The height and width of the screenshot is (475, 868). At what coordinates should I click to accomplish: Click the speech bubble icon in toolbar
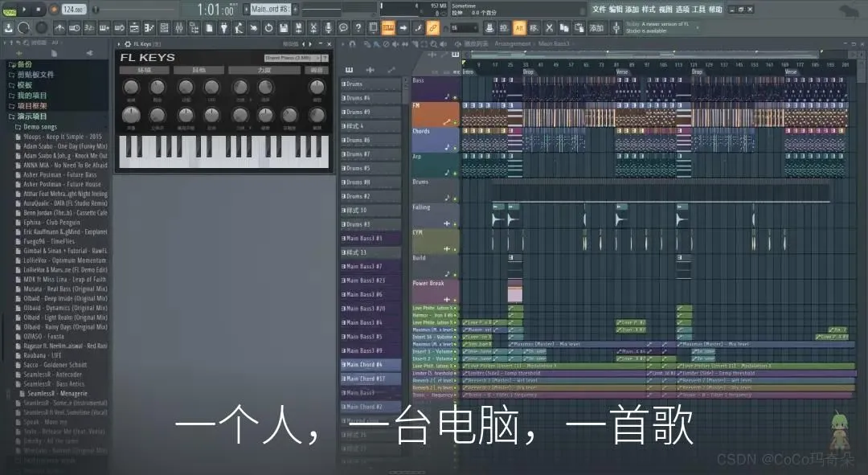pos(343,27)
